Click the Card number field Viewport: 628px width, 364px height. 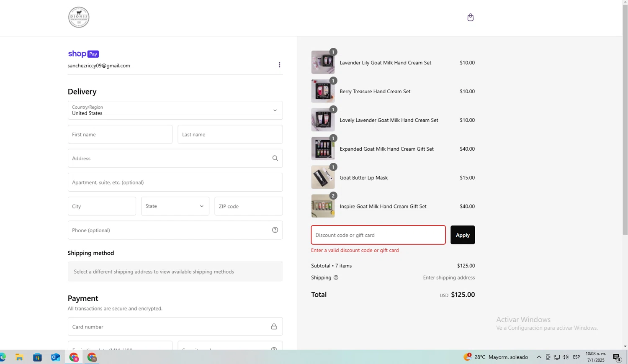point(175,326)
